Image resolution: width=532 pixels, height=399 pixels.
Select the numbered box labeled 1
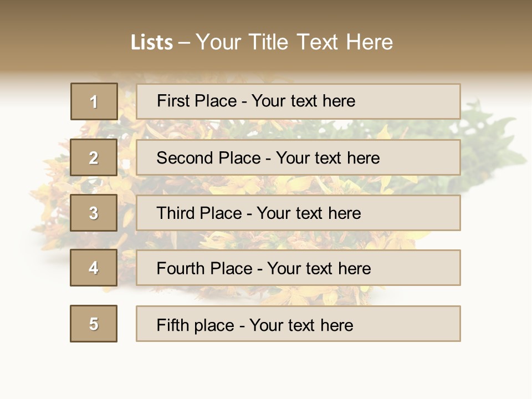tap(94, 101)
